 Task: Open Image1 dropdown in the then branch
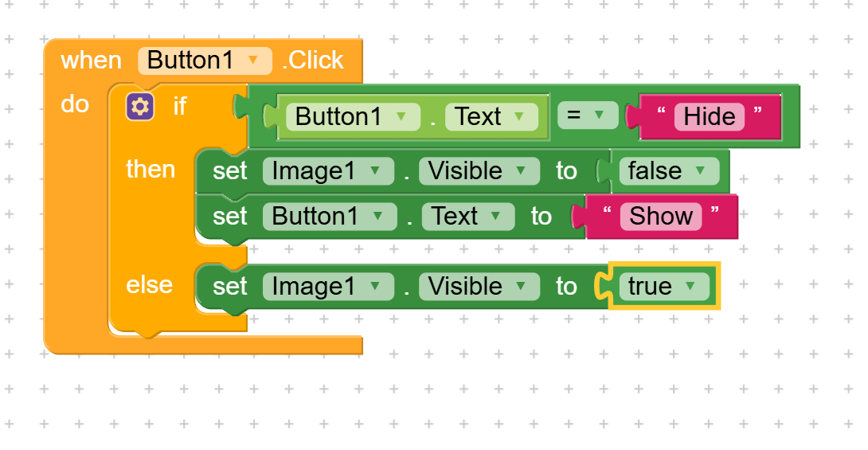[327, 171]
